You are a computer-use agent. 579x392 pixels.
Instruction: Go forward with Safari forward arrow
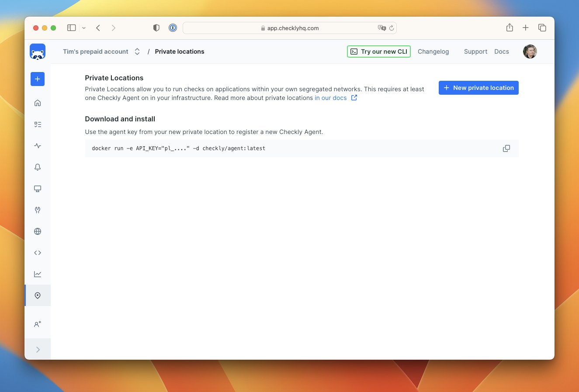coord(114,28)
